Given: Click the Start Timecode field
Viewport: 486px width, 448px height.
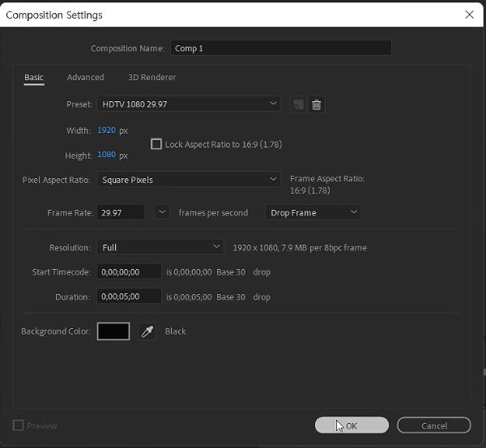Looking at the screenshot, I should (129, 272).
